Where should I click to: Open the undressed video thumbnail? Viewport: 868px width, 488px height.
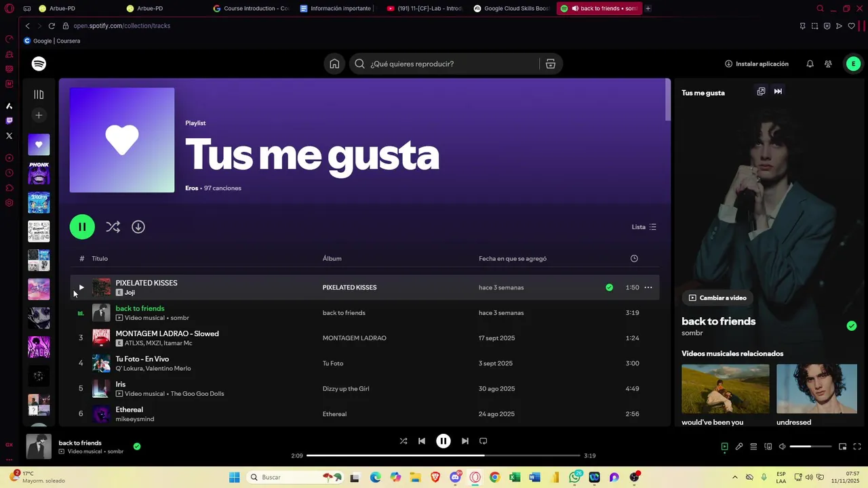point(816,388)
